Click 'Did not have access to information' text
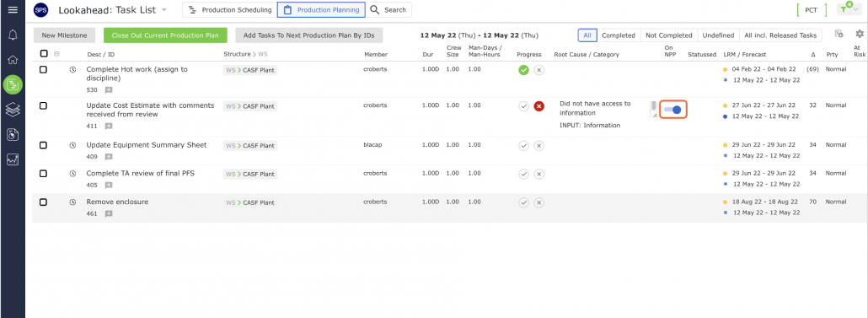Viewport: 868px width, 318px height. point(594,108)
